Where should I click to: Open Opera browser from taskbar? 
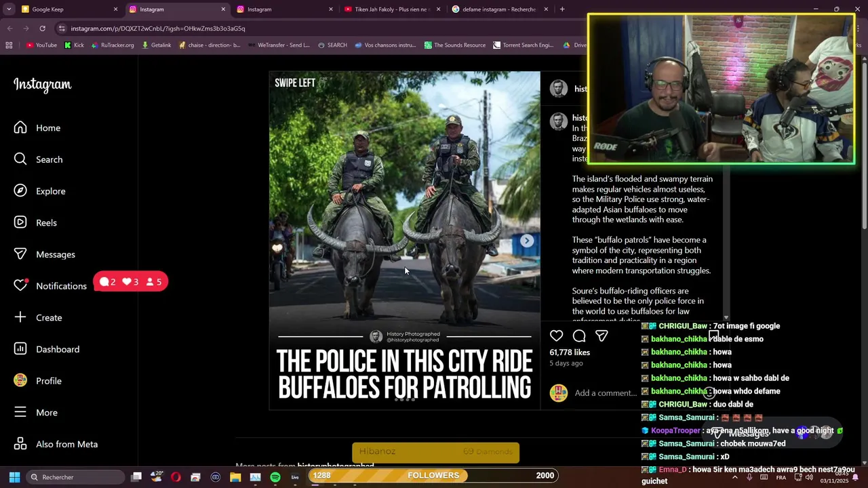pyautogui.click(x=176, y=477)
